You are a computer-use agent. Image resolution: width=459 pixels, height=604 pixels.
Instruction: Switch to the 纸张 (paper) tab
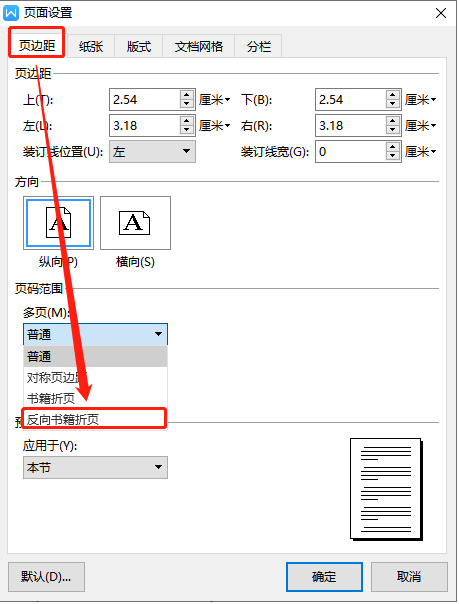(91, 47)
